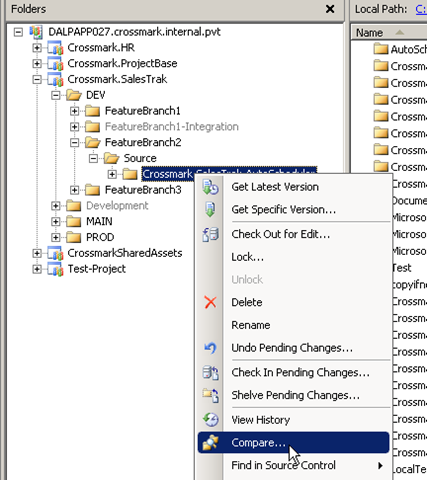Expand the Test-Project node
This screenshot has width=427, height=480.
[x=37, y=269]
